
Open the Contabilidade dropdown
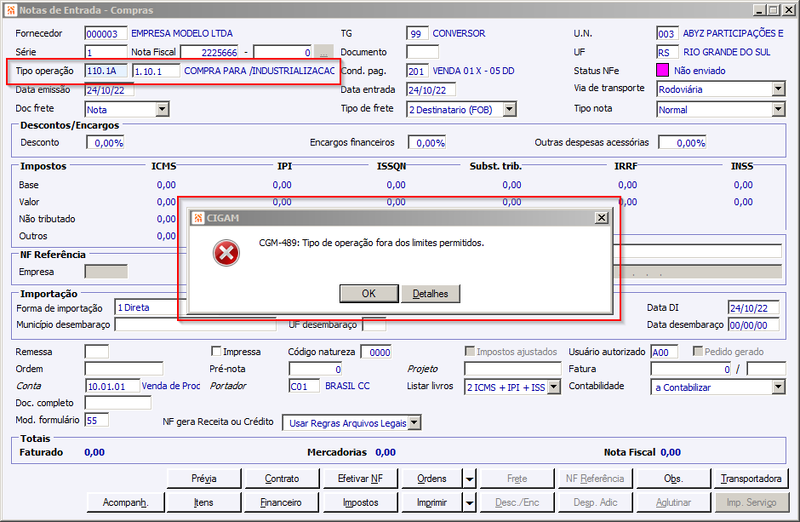click(778, 387)
